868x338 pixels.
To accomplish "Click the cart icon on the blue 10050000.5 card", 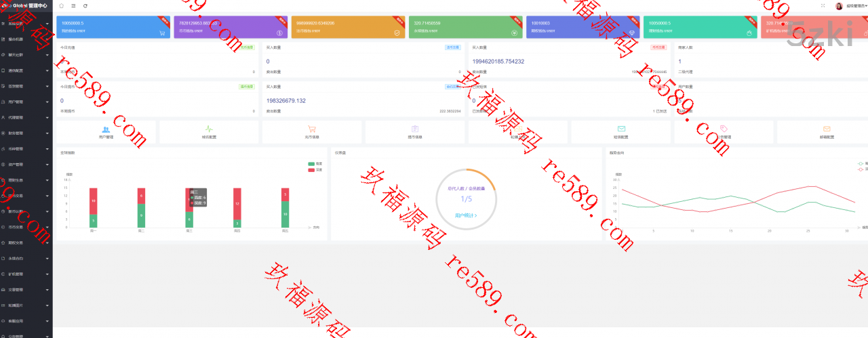I will [x=162, y=33].
